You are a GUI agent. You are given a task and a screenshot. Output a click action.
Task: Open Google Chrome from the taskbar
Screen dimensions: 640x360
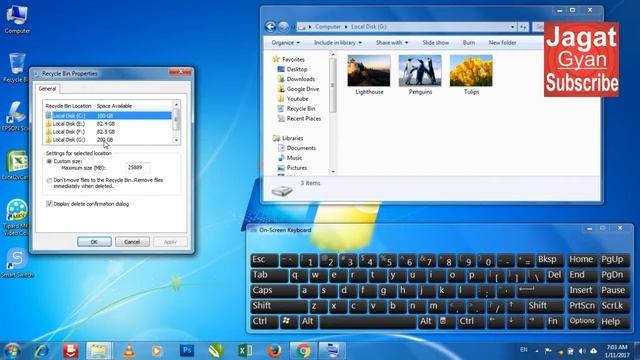click(x=303, y=351)
